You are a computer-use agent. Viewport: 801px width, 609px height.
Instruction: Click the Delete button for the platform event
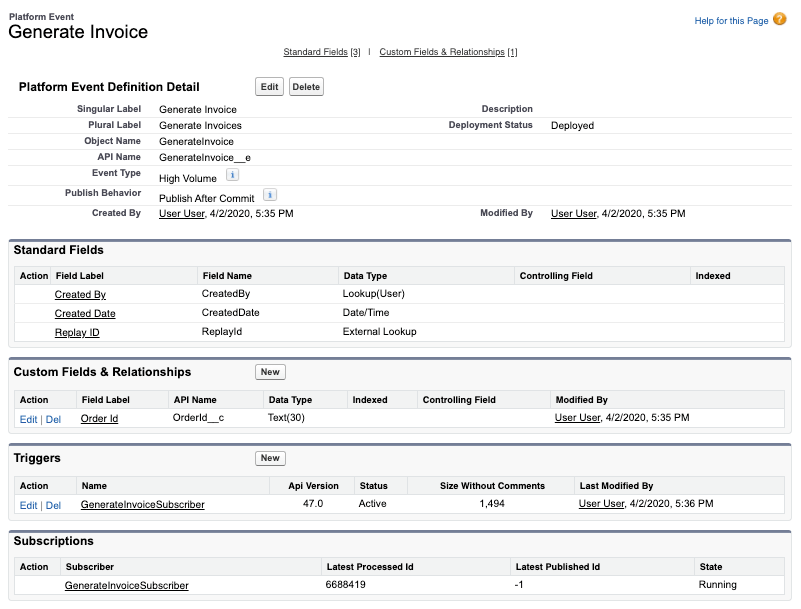click(306, 87)
